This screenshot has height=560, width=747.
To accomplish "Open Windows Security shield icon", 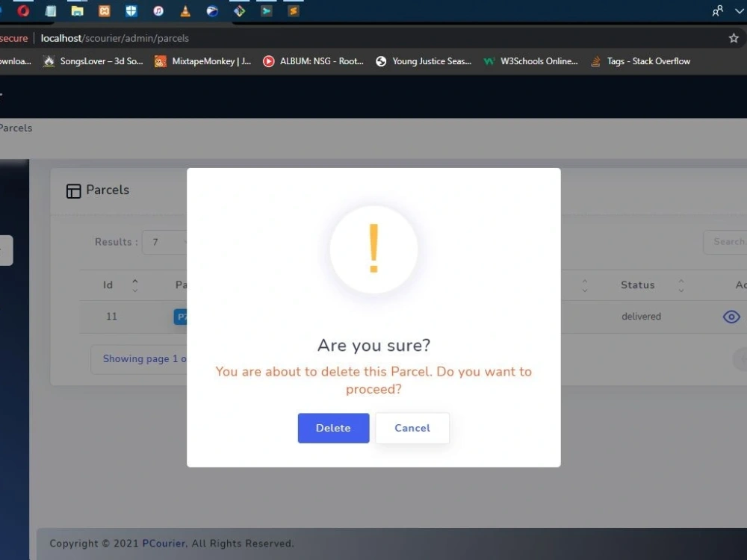I will click(x=131, y=10).
